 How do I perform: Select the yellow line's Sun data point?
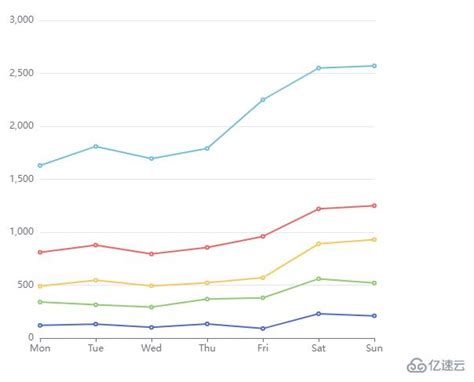374,240
